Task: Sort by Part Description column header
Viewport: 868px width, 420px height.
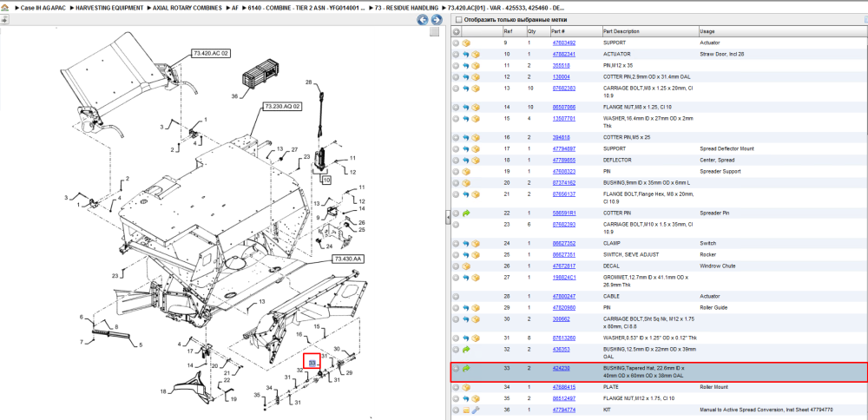Action: click(621, 31)
